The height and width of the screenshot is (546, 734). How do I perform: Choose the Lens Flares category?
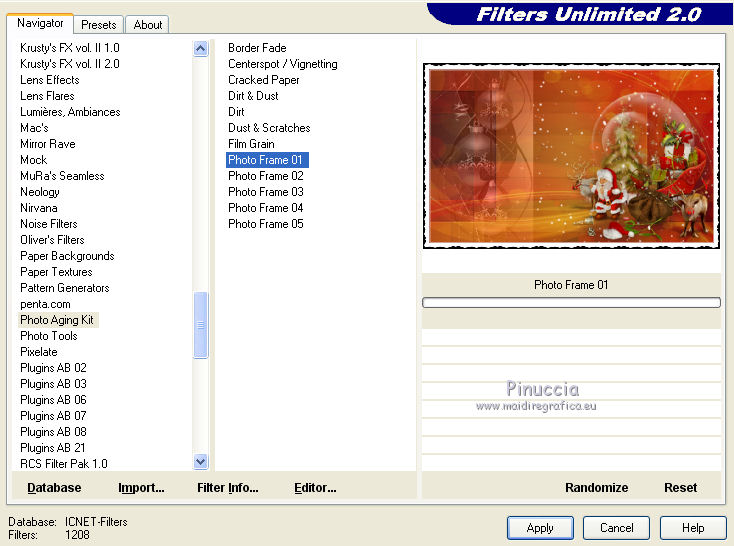pyautogui.click(x=47, y=96)
